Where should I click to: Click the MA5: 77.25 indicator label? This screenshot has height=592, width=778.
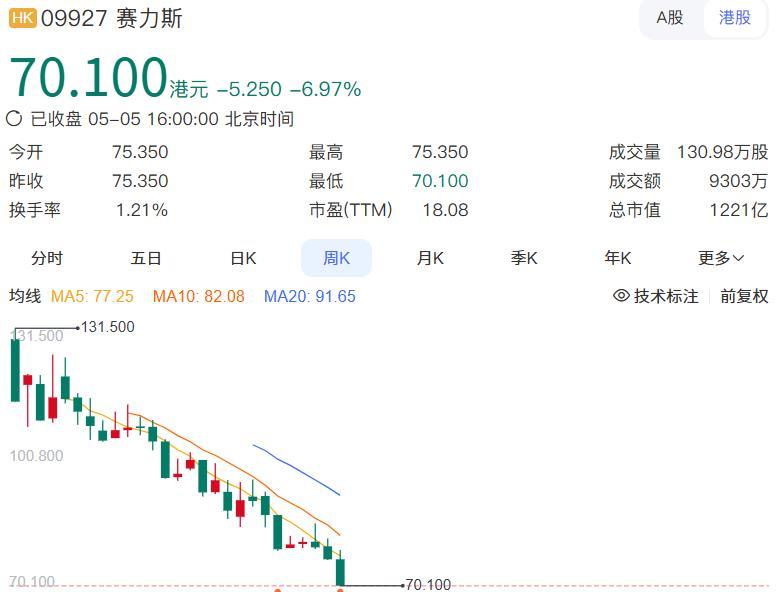tap(92, 296)
